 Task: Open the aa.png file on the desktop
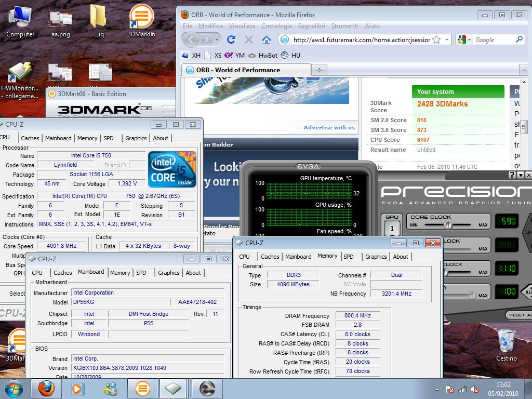[60, 22]
